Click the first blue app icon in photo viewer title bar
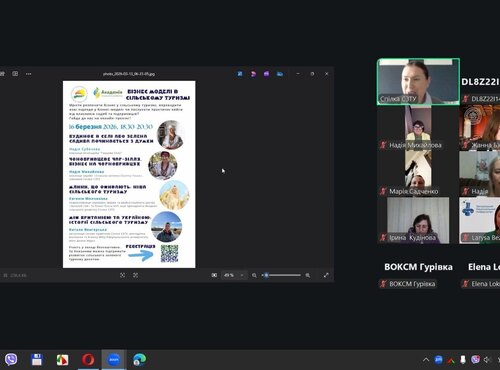The height and width of the screenshot is (370, 500). [240, 74]
